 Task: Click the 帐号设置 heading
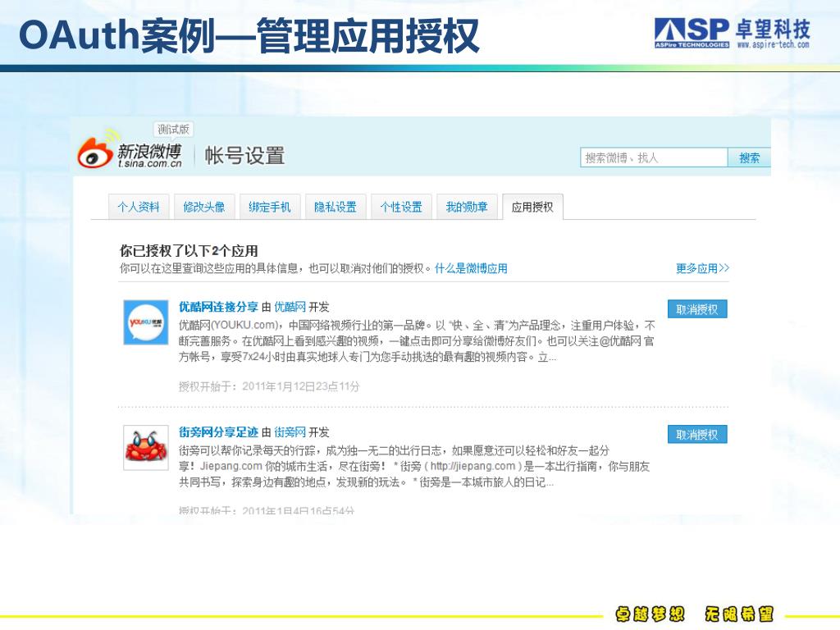(x=244, y=155)
